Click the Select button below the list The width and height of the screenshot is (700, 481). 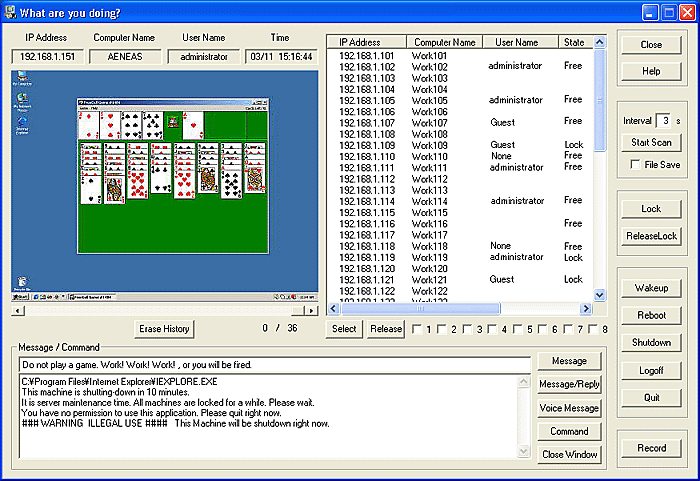coord(344,329)
